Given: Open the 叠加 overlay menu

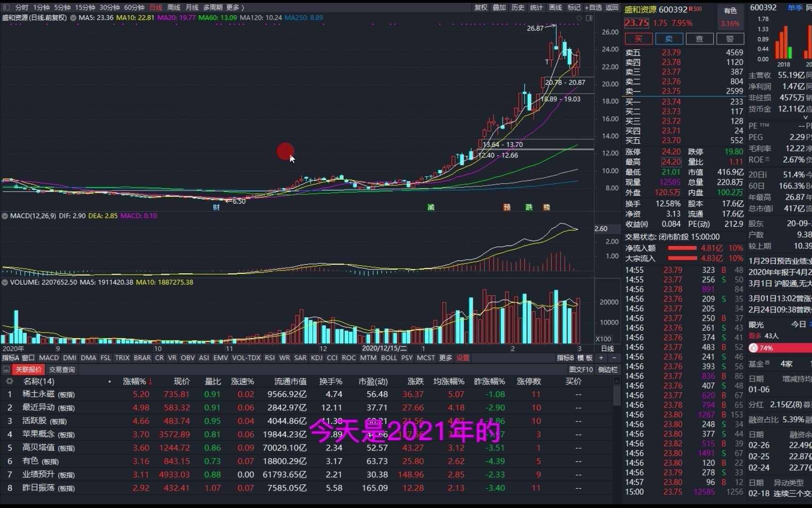Looking at the screenshot, I should (499, 8).
